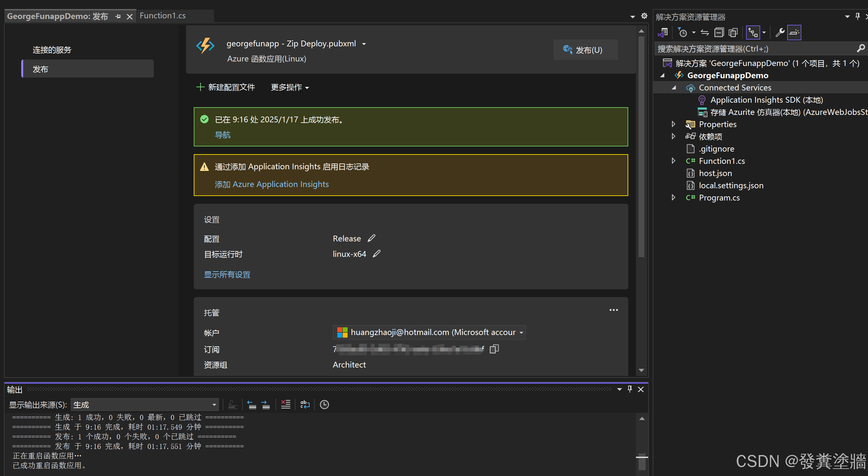868x476 pixels.
Task: Toggle timestamps clock in Output window
Action: click(x=324, y=405)
